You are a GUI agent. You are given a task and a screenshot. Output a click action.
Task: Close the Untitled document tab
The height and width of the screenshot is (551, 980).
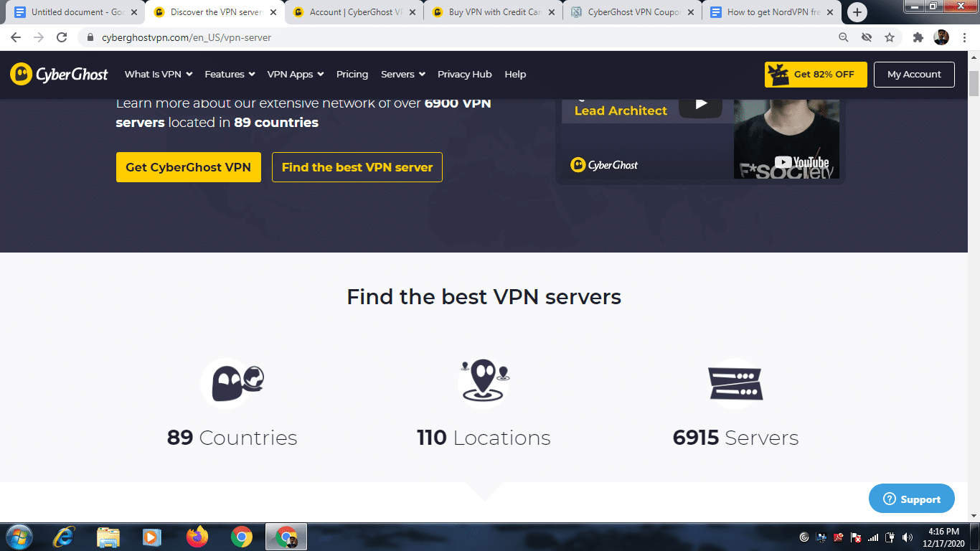pos(133,12)
